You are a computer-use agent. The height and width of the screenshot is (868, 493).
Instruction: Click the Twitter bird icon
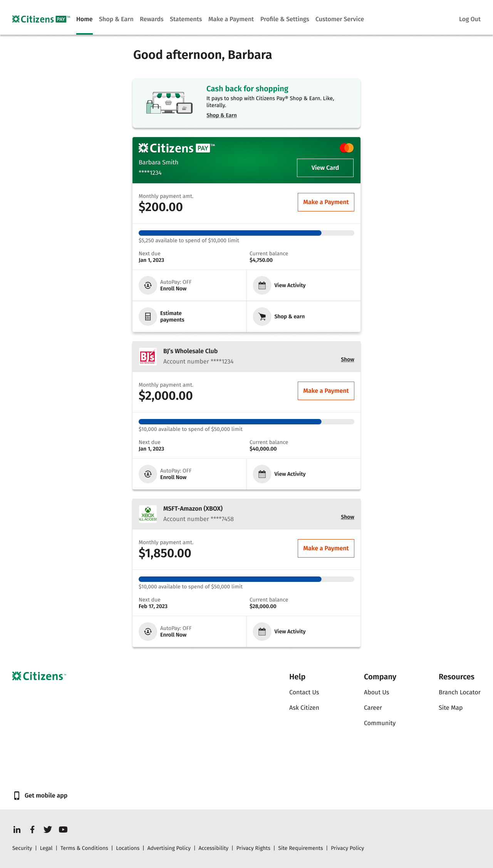pyautogui.click(x=48, y=829)
